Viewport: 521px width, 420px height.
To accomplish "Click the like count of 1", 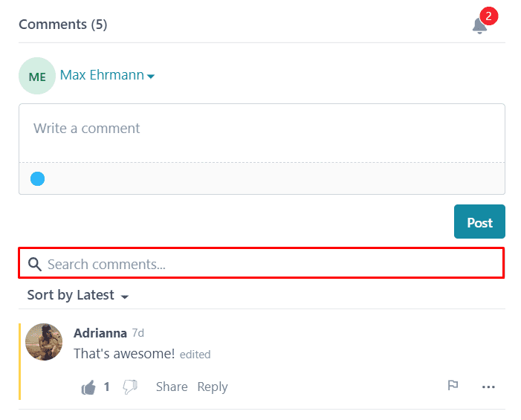I will [x=107, y=387].
